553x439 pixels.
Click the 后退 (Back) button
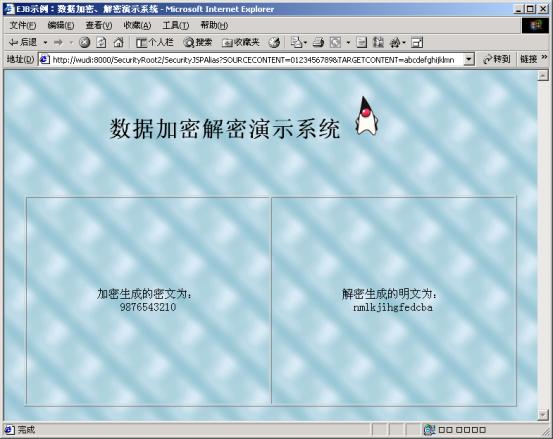click(23, 43)
